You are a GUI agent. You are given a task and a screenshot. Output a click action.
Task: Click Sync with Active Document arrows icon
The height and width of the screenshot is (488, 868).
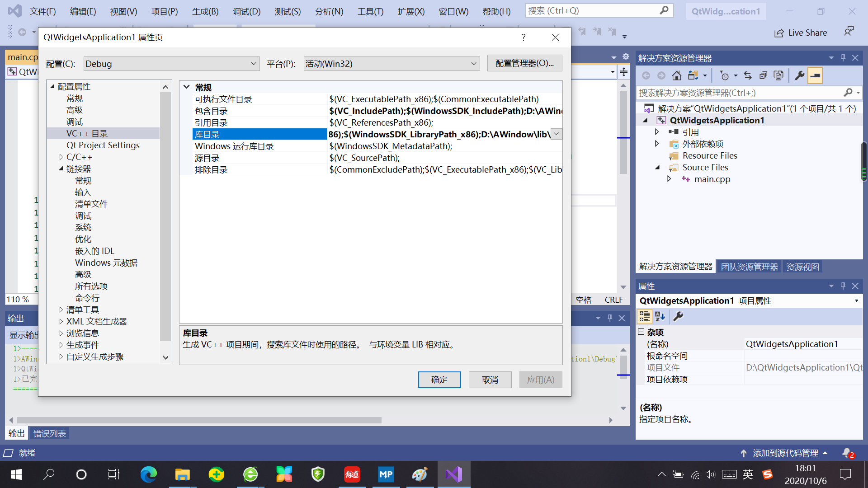pyautogui.click(x=748, y=75)
